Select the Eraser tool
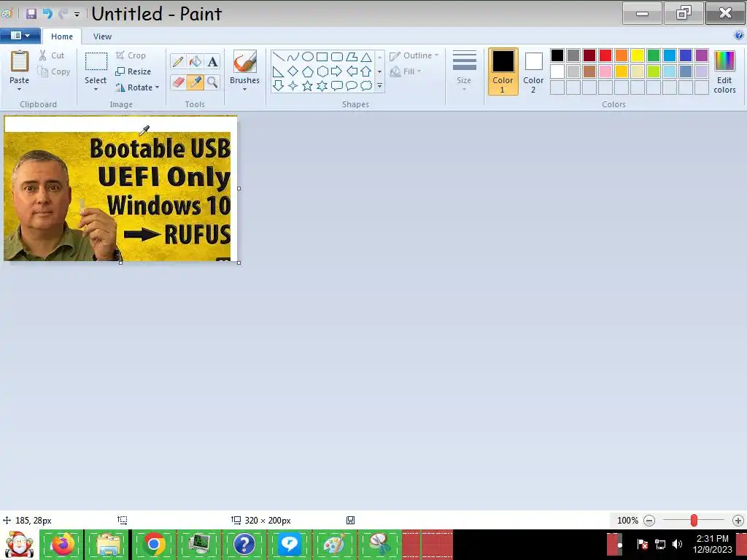The image size is (747, 560). pos(178,82)
